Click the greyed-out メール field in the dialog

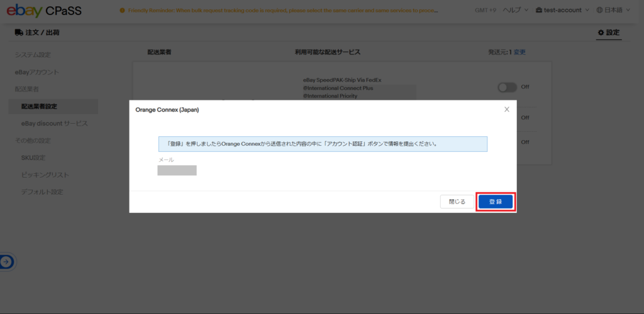click(177, 170)
